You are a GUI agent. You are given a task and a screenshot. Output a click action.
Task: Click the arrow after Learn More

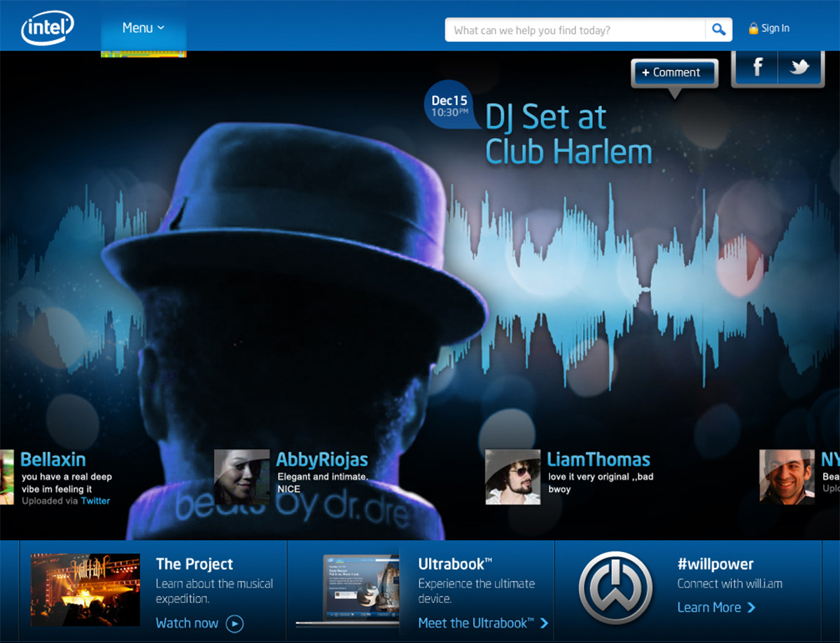[x=751, y=607]
